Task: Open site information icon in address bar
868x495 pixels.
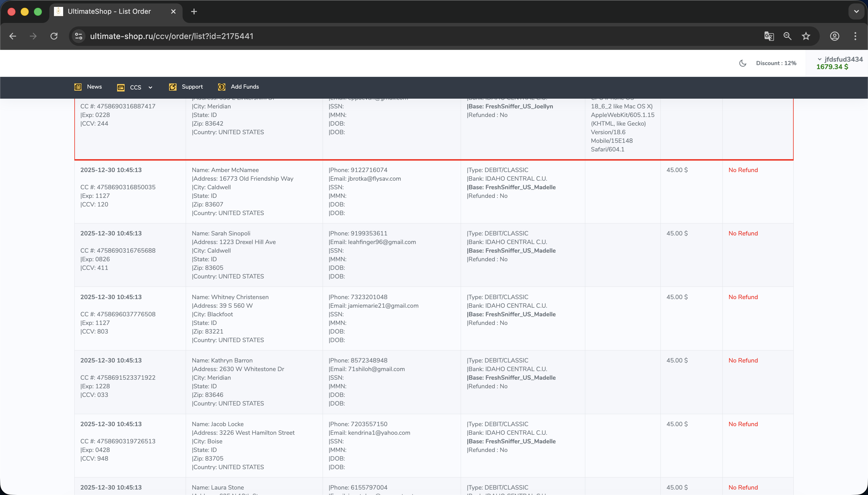Action: [79, 36]
